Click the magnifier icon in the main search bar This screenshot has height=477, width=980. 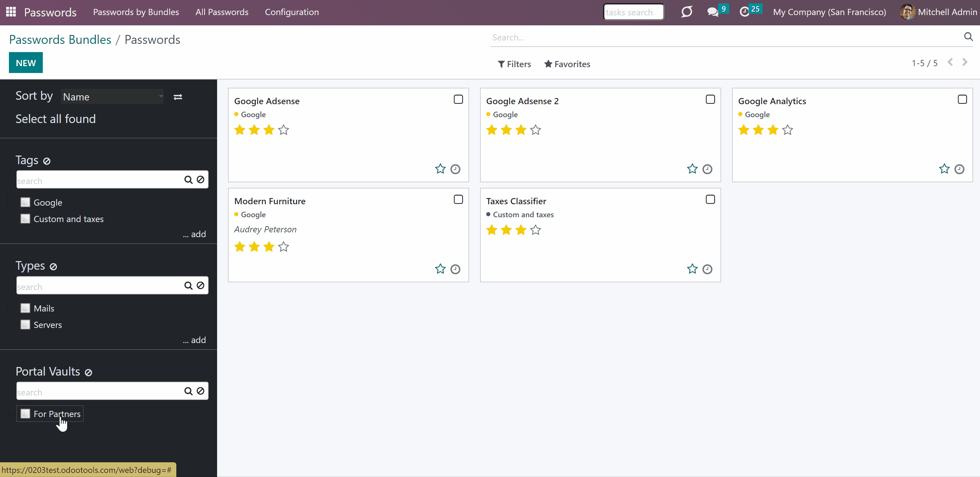click(968, 37)
